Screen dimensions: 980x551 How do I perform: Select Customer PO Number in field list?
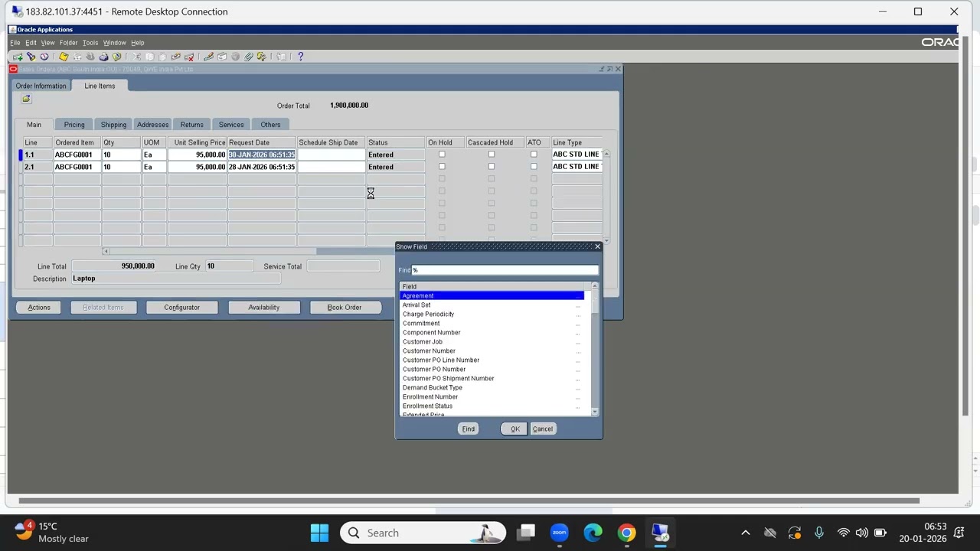click(434, 369)
